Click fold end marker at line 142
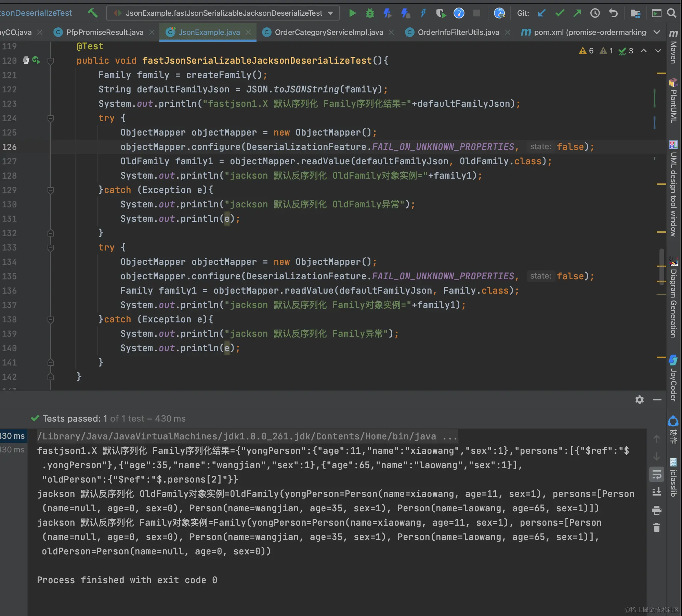682x616 pixels. 51,376
